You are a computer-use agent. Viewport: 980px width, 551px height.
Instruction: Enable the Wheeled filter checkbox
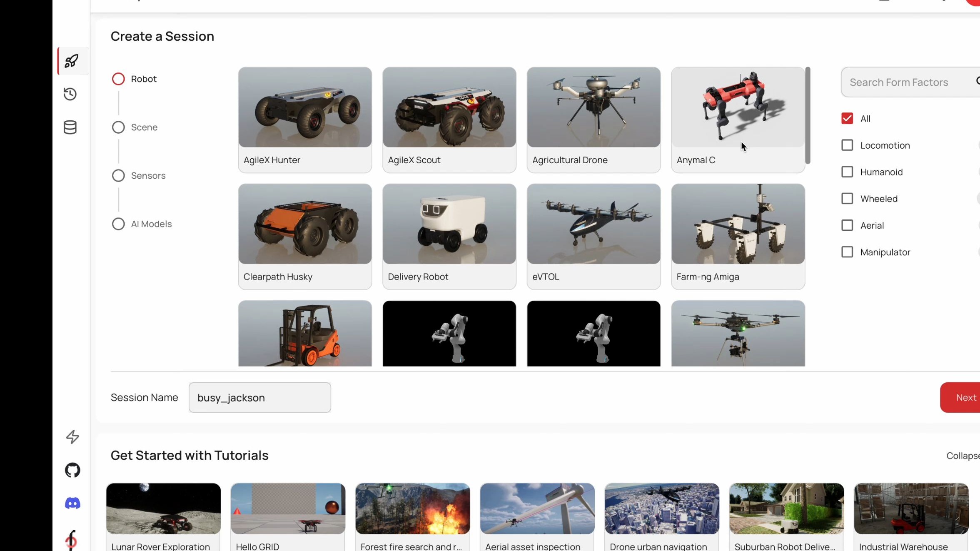[847, 199]
